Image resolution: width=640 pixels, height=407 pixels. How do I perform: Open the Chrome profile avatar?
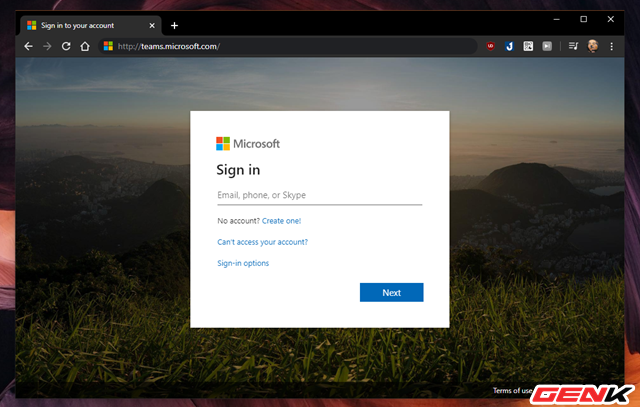593,46
